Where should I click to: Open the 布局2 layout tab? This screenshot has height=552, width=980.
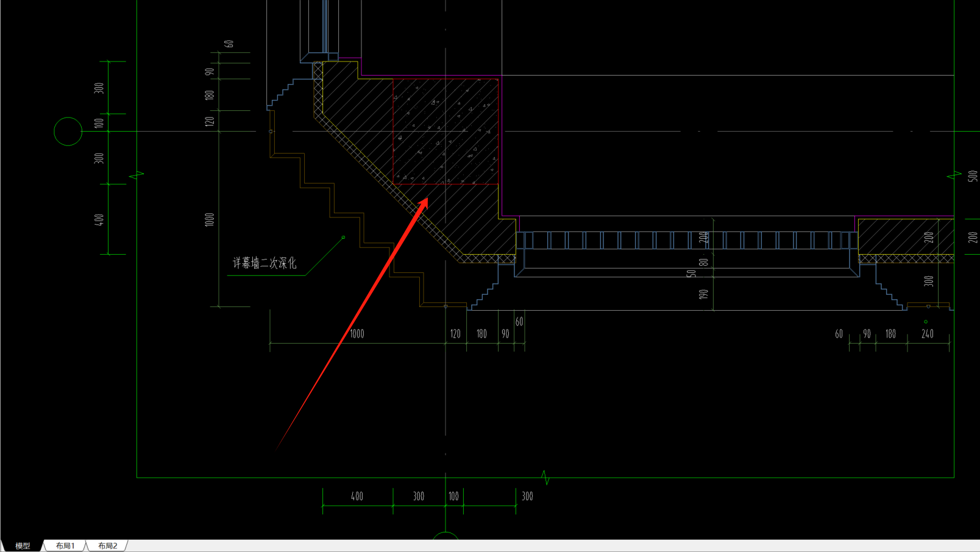[108, 546]
